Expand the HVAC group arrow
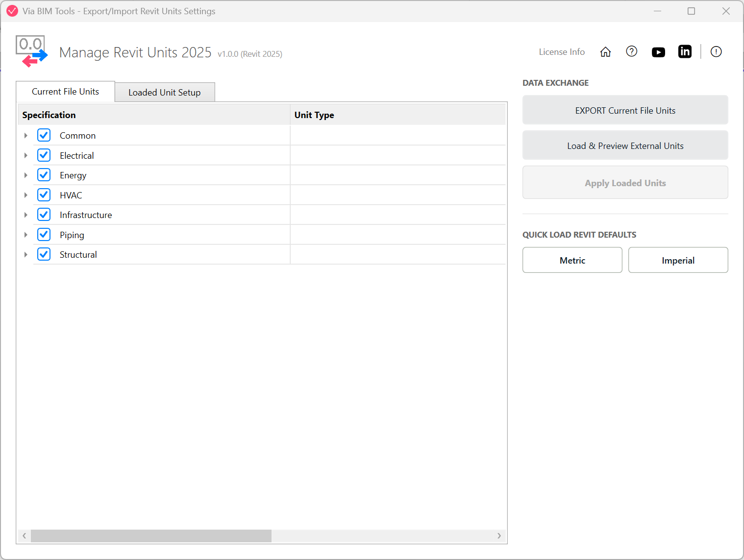The width and height of the screenshot is (744, 560). pos(26,195)
